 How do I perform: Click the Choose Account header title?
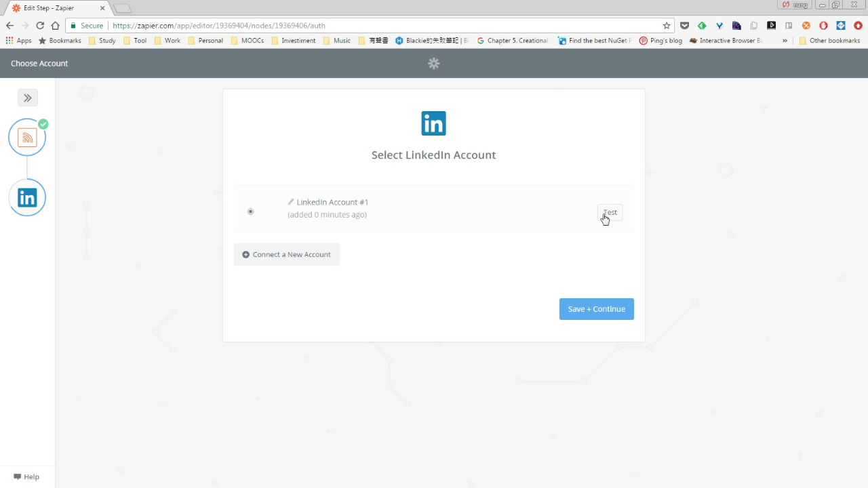39,63
